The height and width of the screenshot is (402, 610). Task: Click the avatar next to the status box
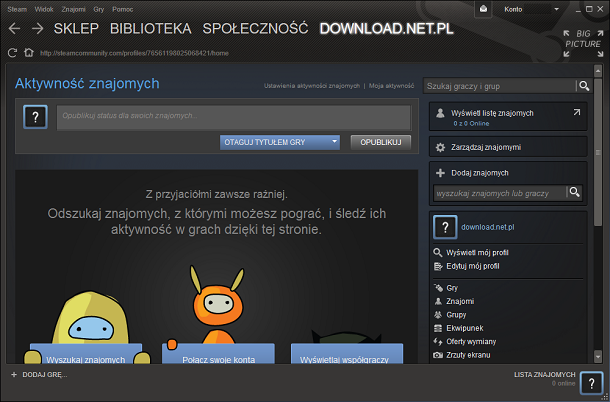35,117
